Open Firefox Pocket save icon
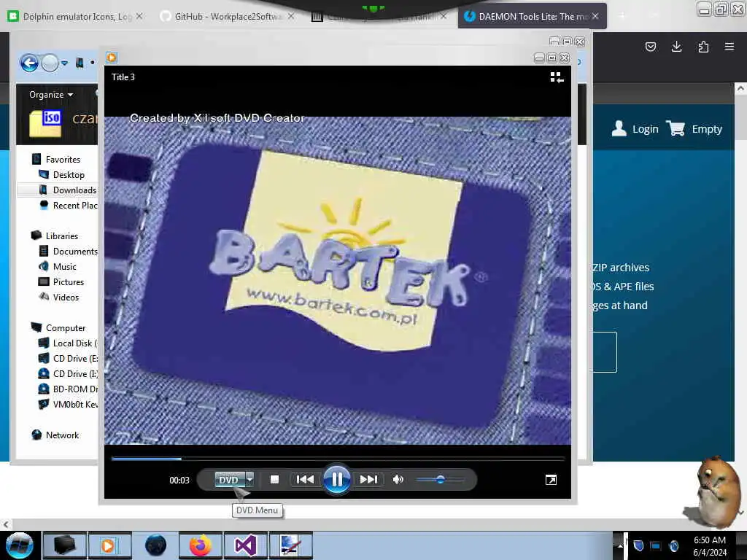Viewport: 747px width, 560px height. point(650,47)
